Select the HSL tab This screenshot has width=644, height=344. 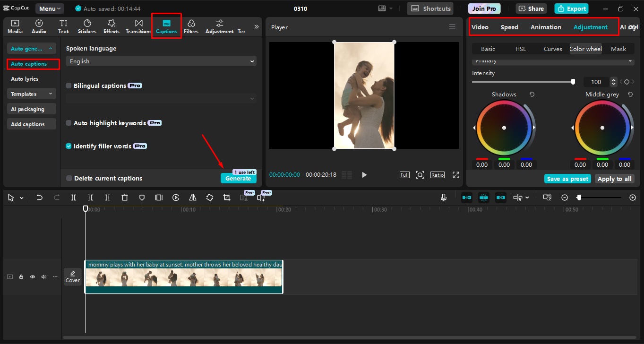pos(520,49)
